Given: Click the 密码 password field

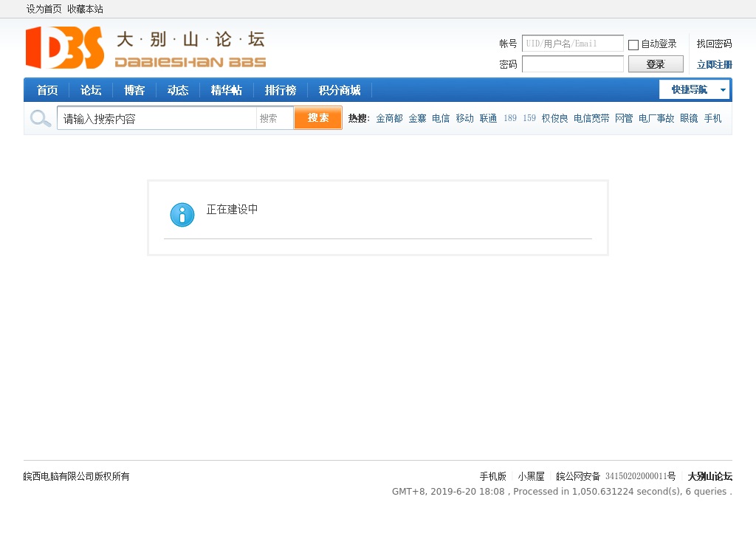Looking at the screenshot, I should pos(572,64).
